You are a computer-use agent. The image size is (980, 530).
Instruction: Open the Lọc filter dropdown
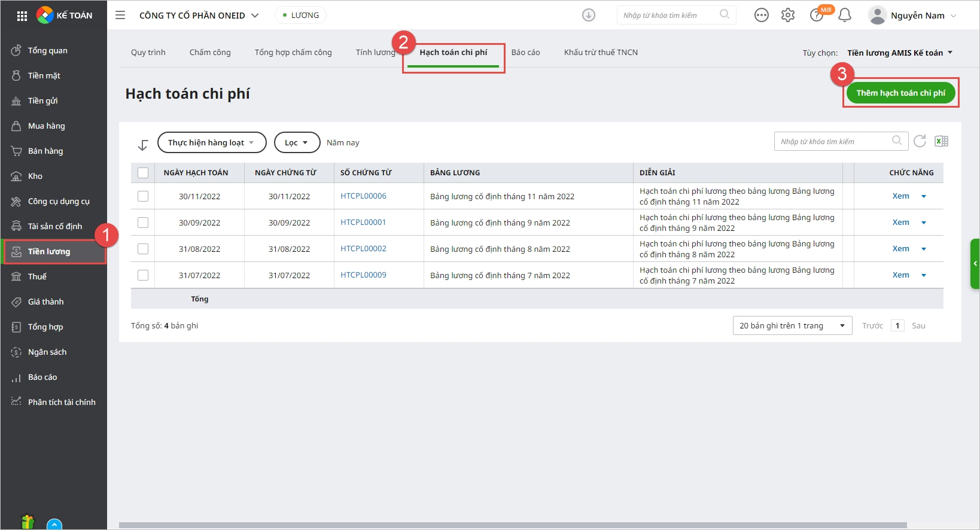tap(297, 142)
